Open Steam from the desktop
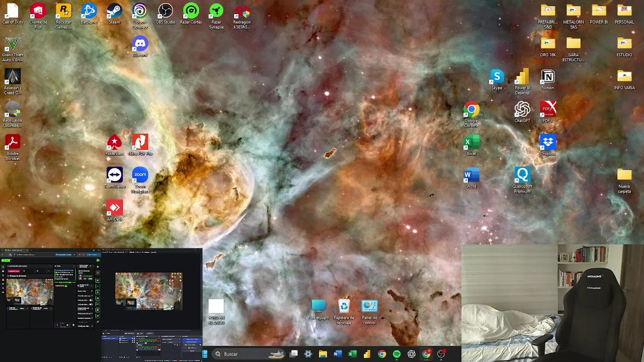The image size is (644, 362). click(x=114, y=15)
